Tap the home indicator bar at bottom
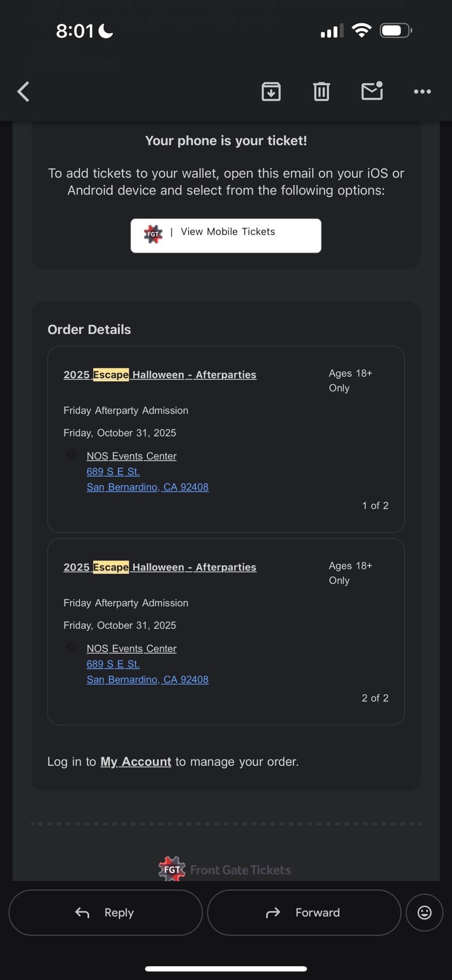Image resolution: width=452 pixels, height=980 pixels. (226, 968)
